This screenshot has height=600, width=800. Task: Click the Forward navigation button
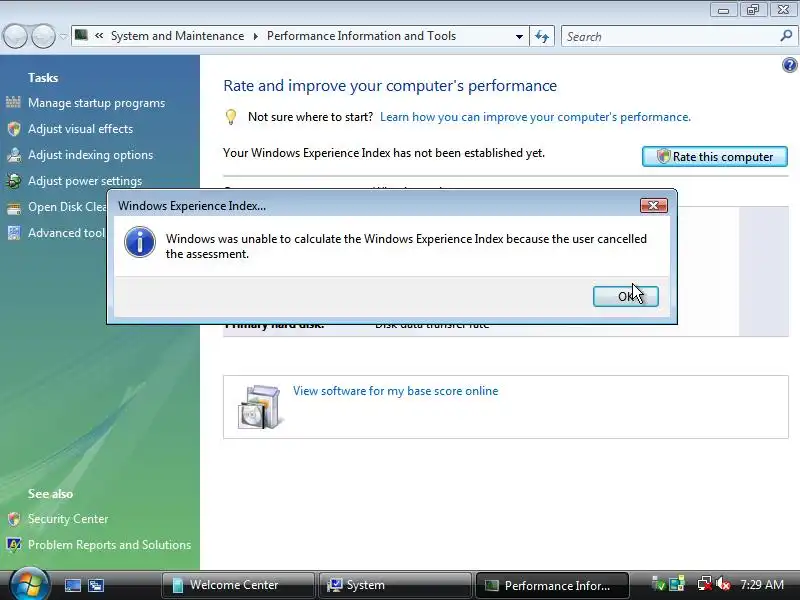coord(43,36)
